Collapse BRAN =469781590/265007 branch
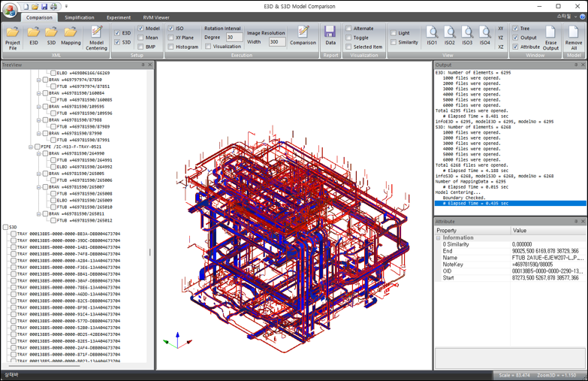This screenshot has height=381, width=588. [x=38, y=186]
